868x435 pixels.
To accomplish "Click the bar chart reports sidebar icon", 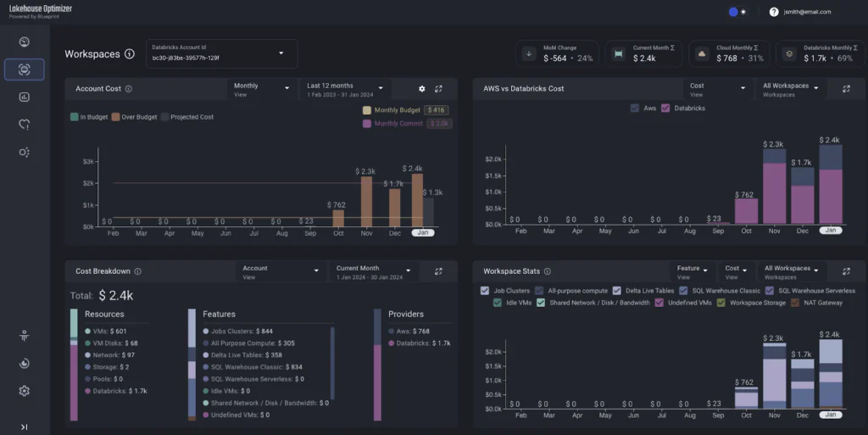I will 24,97.
